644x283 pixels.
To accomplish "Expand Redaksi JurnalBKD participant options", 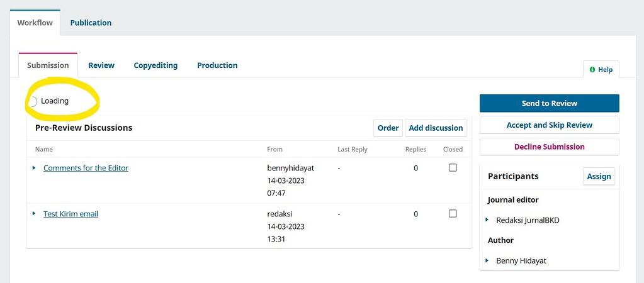I will point(487,220).
